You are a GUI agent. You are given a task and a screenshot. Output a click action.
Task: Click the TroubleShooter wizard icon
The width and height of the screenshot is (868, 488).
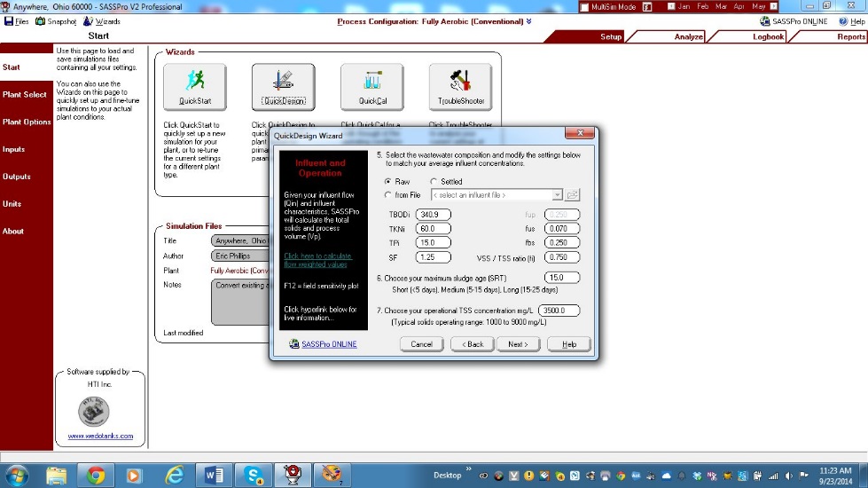460,87
